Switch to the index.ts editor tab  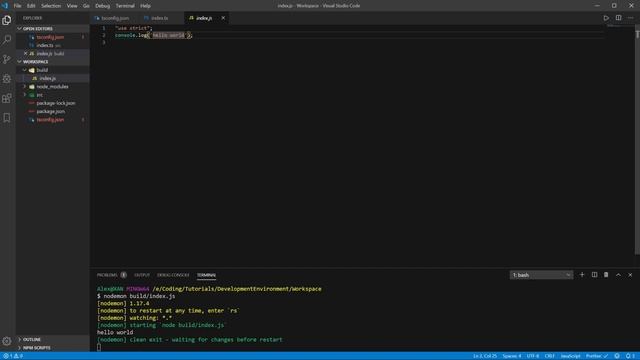(159, 18)
